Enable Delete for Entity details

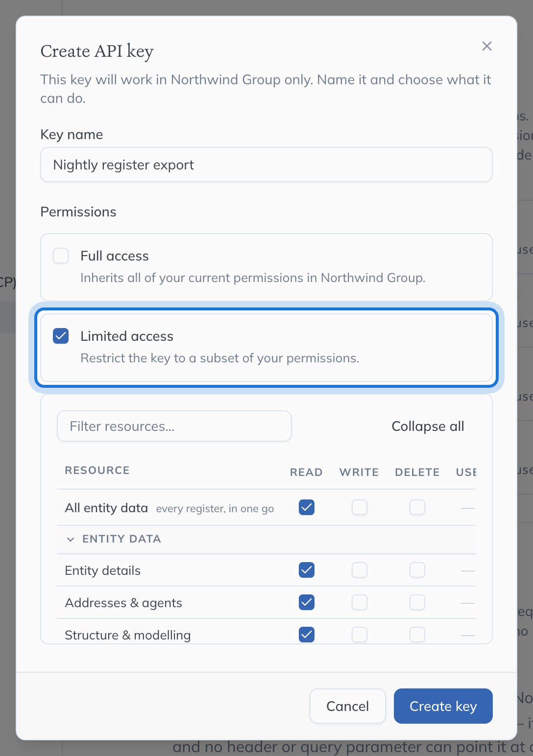(417, 570)
